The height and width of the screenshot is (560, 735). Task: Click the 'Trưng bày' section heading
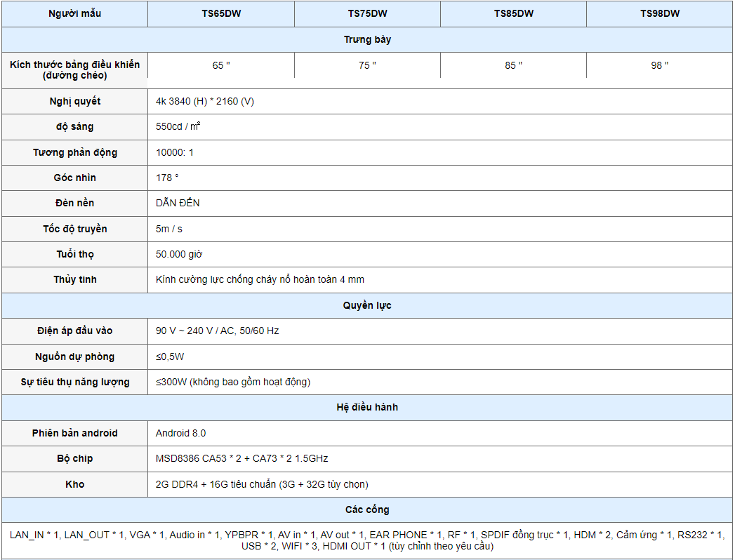(367, 39)
